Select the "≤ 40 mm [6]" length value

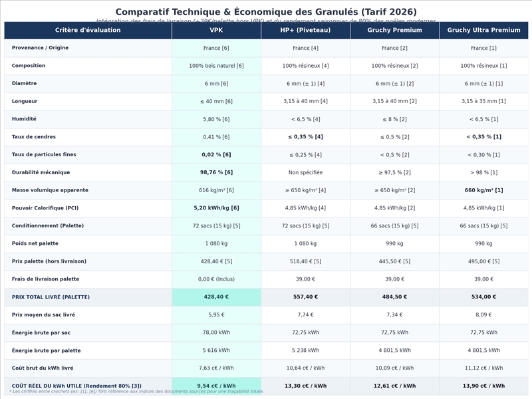click(x=216, y=101)
